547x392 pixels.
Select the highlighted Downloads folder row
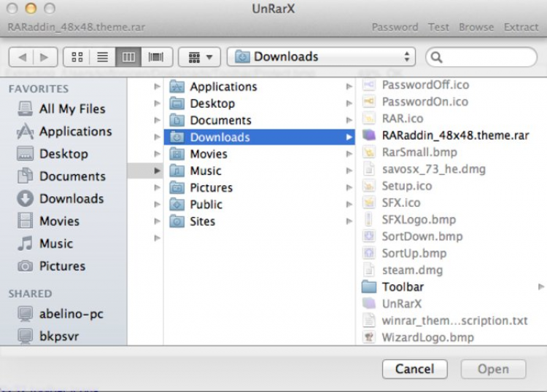259,137
